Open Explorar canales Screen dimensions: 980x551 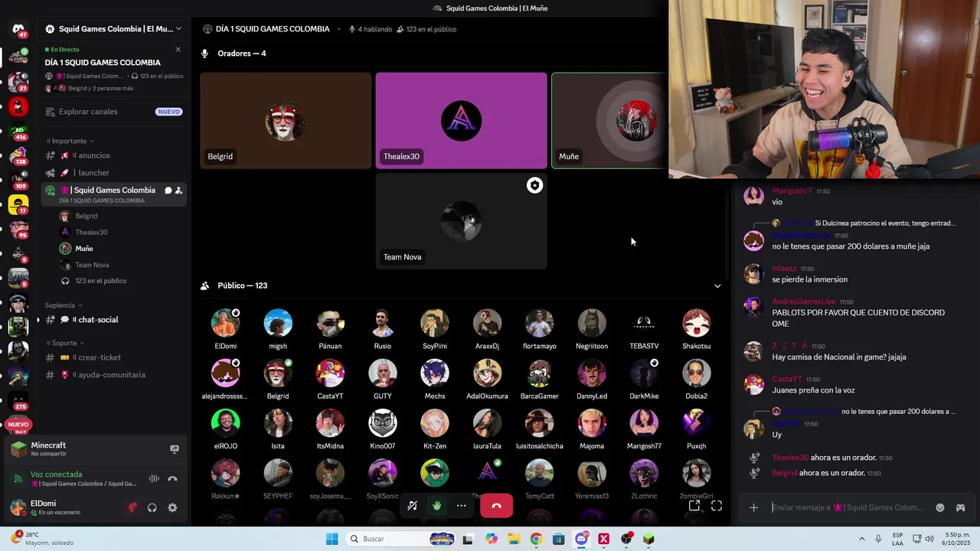coord(113,112)
